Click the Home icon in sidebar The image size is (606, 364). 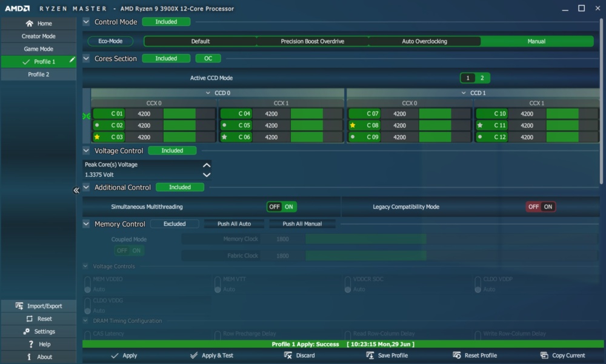click(x=29, y=24)
